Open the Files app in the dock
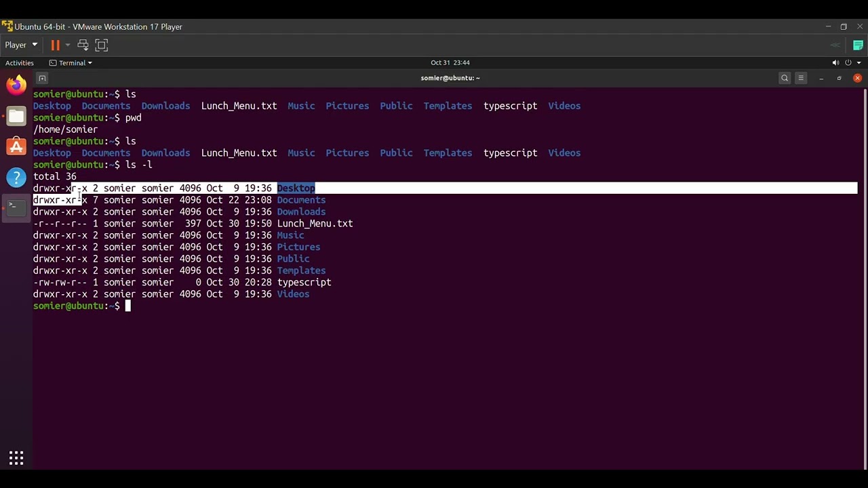This screenshot has width=868, height=488. [x=16, y=116]
